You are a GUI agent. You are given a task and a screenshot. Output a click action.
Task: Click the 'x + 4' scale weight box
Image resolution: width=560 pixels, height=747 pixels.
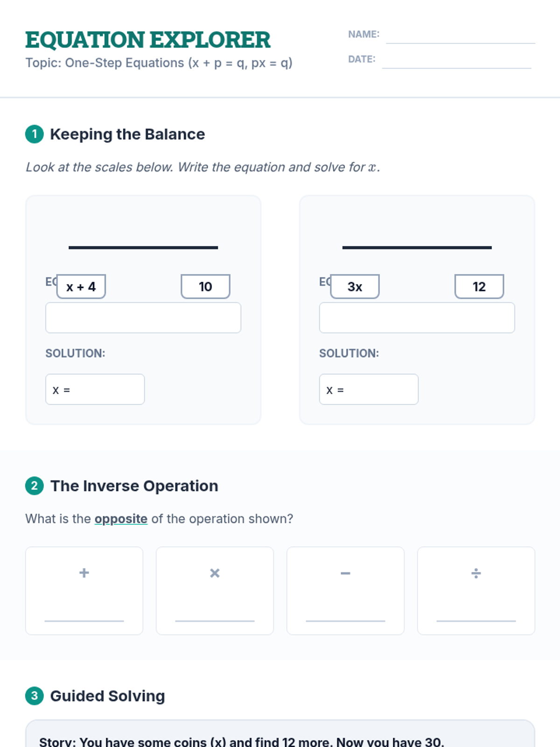pyautogui.click(x=81, y=286)
